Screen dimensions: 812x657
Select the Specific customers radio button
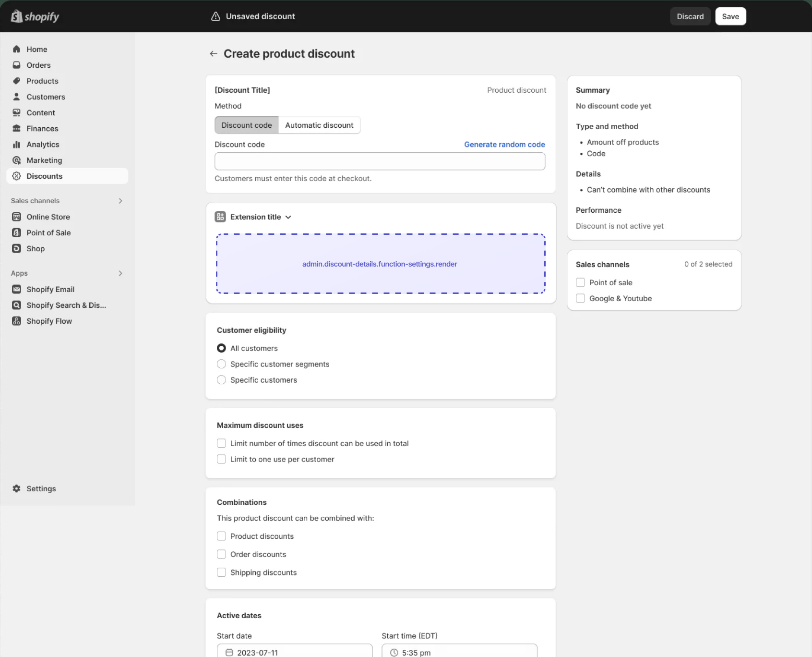point(221,379)
